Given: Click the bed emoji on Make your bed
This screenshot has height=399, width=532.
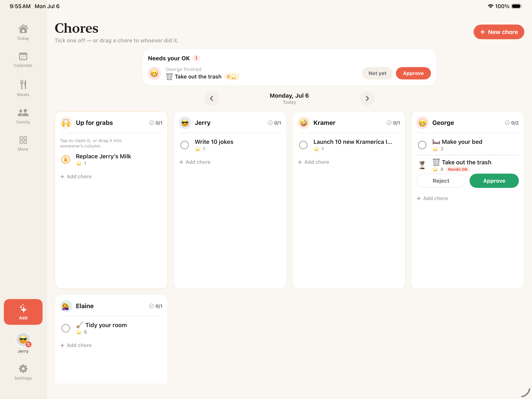Looking at the screenshot, I should point(436,142).
